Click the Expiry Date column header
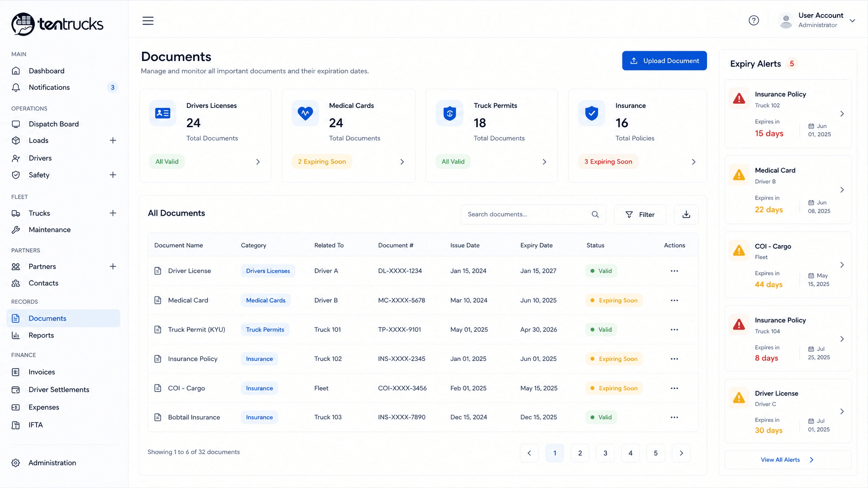The image size is (868, 488). (537, 245)
